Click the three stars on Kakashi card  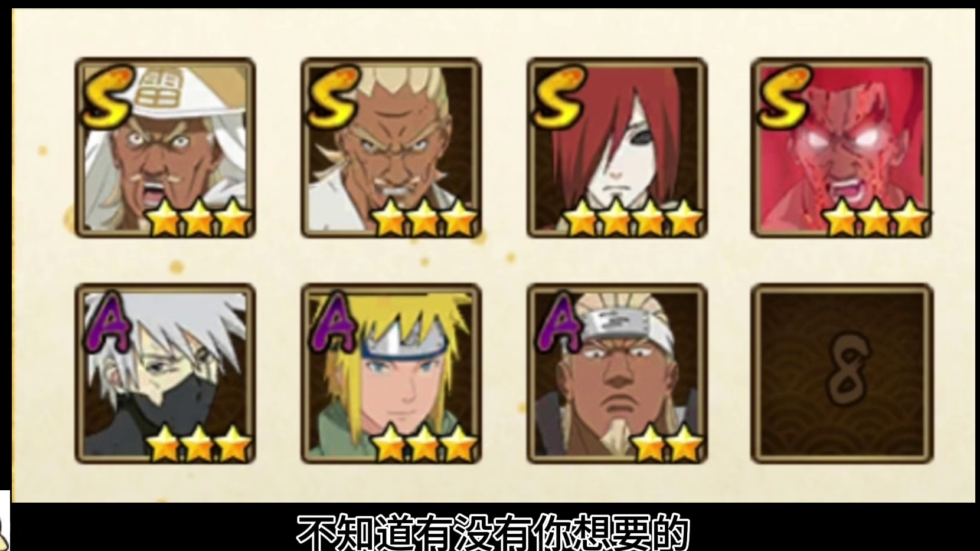[x=198, y=444]
